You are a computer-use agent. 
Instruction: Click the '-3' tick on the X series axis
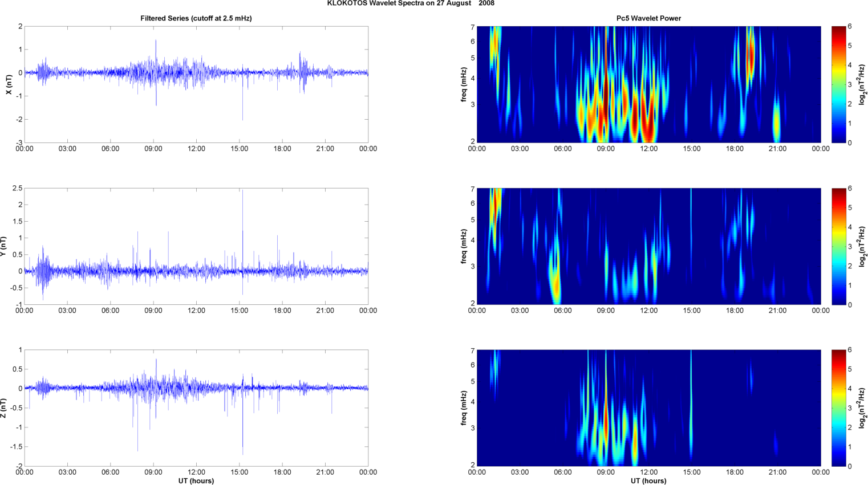[x=20, y=142]
